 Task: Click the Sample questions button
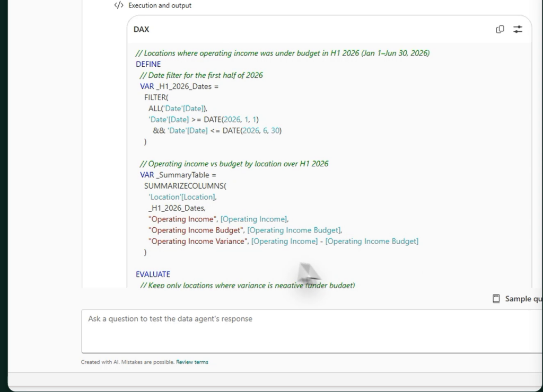pos(518,299)
